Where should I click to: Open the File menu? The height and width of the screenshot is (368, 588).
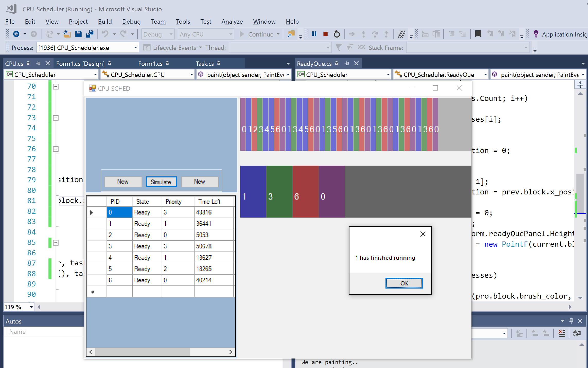[10, 21]
